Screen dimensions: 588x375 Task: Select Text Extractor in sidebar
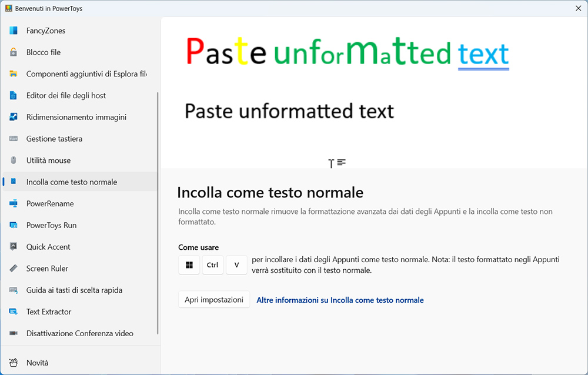click(79, 312)
